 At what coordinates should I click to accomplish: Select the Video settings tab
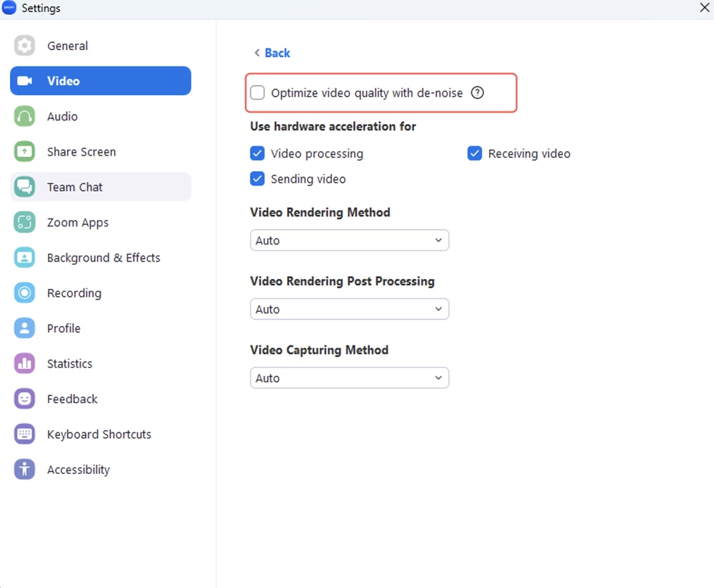click(x=101, y=81)
